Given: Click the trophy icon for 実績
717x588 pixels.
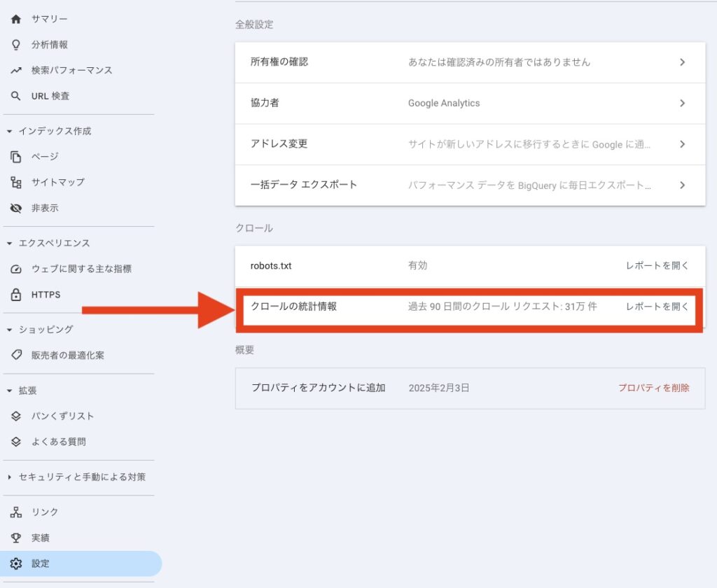Looking at the screenshot, I should pyautogui.click(x=16, y=538).
